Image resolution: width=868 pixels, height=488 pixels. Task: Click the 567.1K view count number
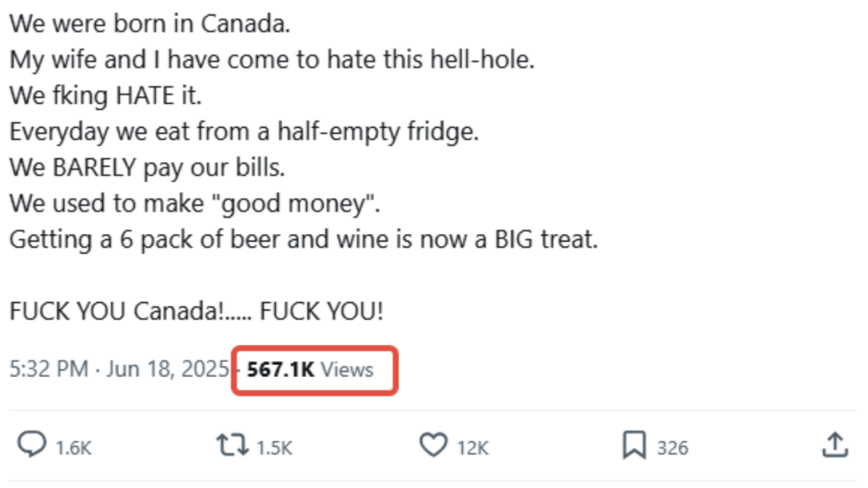point(280,370)
